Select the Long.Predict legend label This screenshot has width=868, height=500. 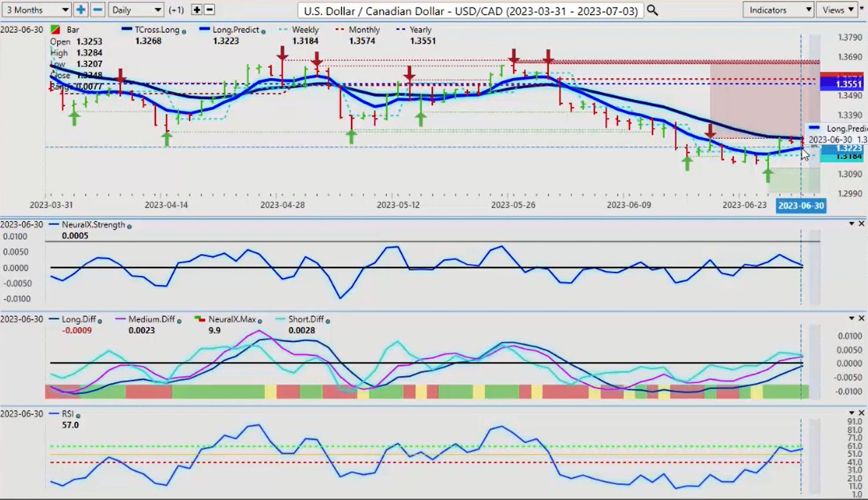coord(237,30)
